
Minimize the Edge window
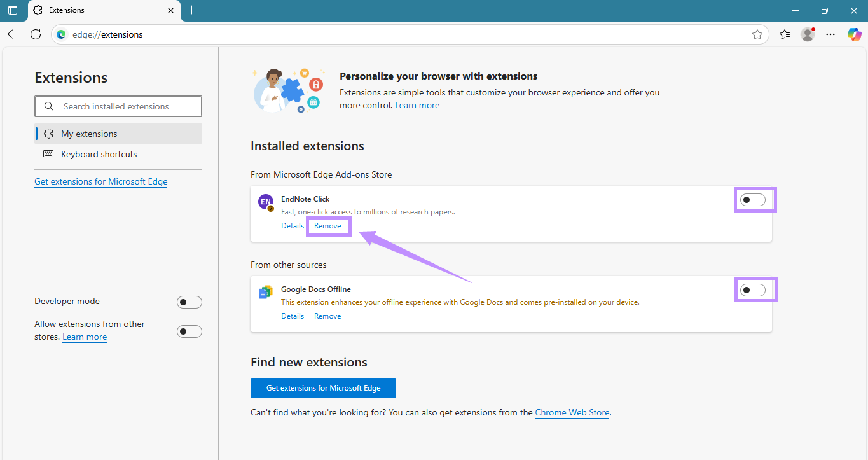(x=795, y=10)
